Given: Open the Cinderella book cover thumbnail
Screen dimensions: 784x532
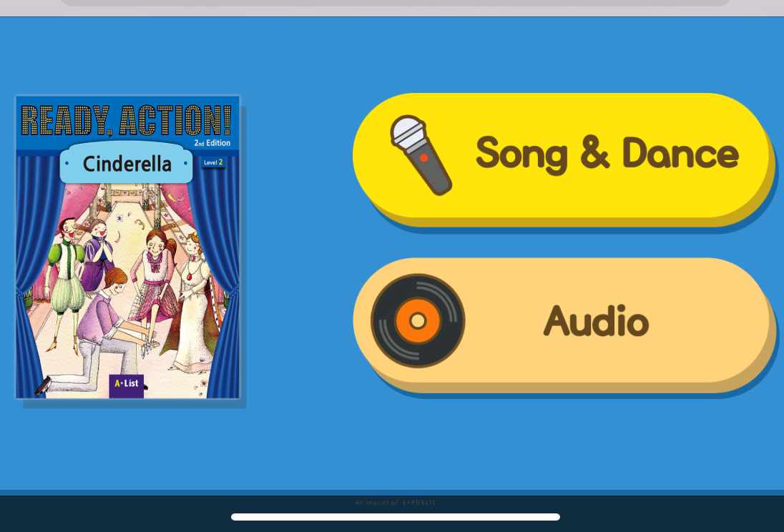Looking at the screenshot, I should coord(127,247).
